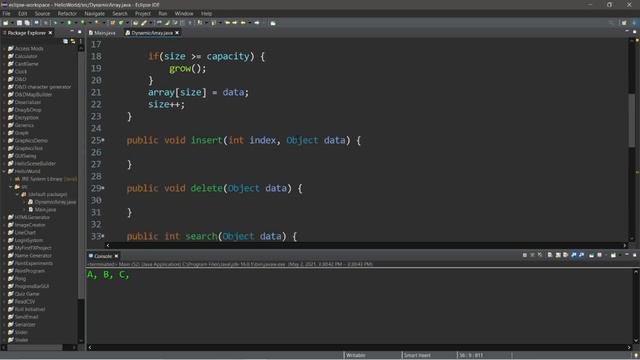Click the Clear Console icon
640x360 pixels.
pyautogui.click(x=550, y=255)
